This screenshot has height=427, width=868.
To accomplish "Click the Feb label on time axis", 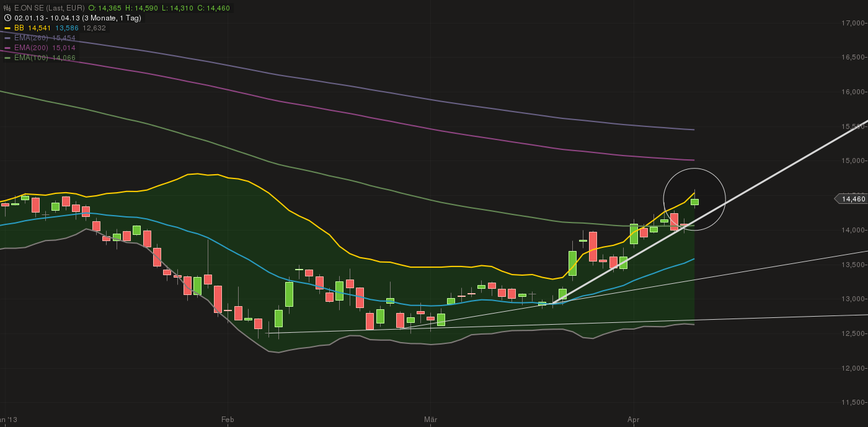I will 228,420.
